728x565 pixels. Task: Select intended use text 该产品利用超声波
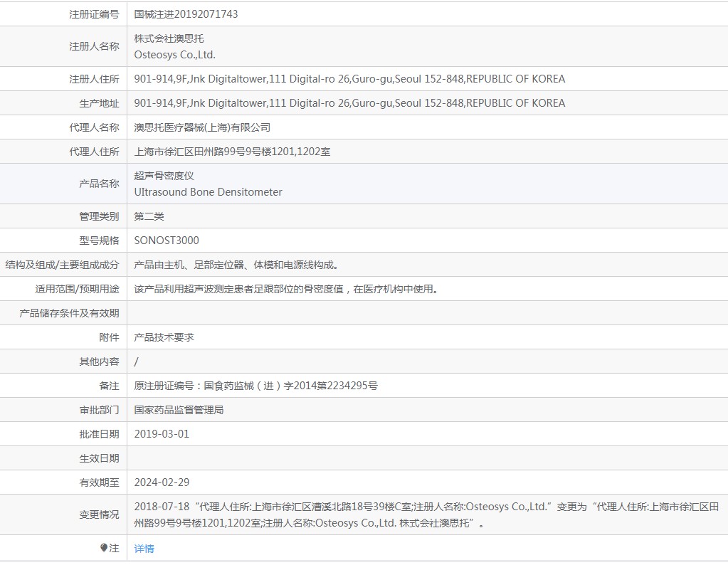[286, 289]
